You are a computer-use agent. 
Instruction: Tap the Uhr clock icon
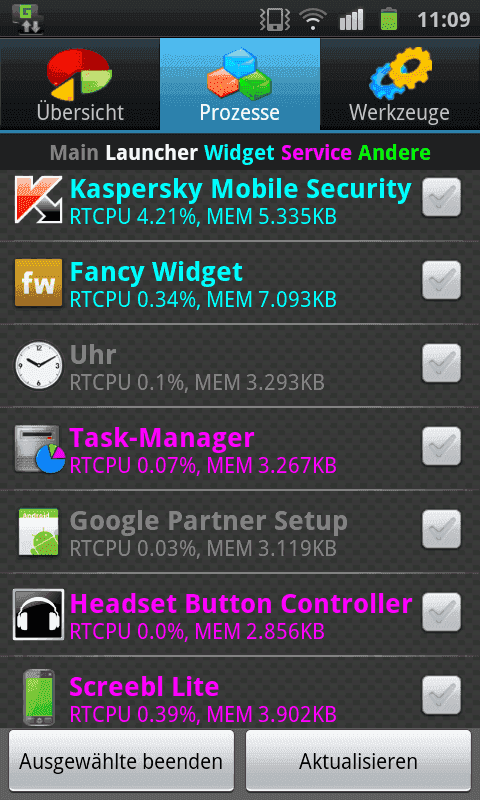38,365
